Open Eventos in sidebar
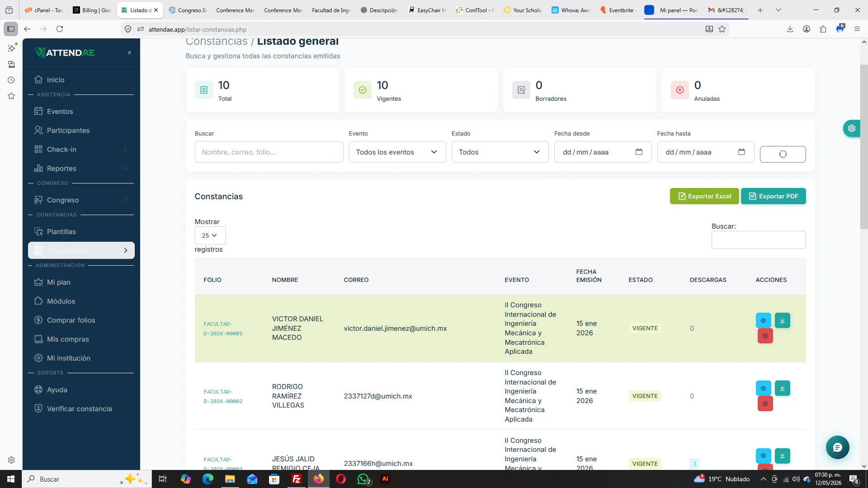The width and height of the screenshot is (868, 488). [81, 112]
